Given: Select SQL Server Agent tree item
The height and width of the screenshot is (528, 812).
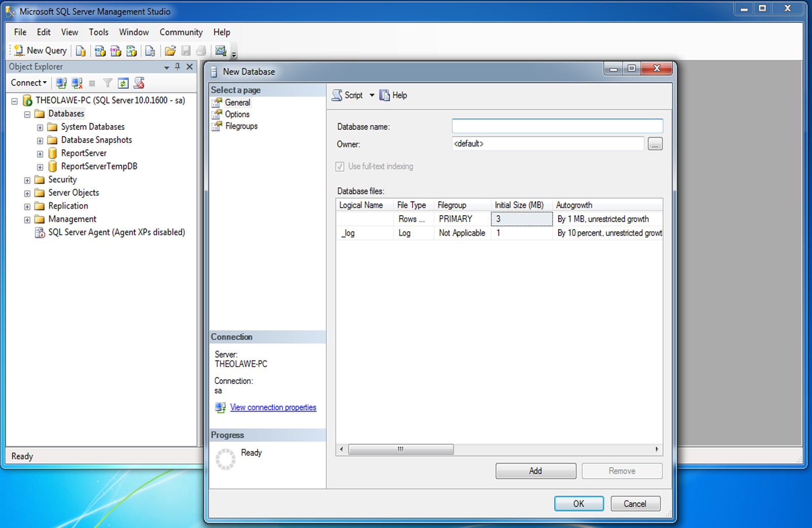Looking at the screenshot, I should point(116,232).
